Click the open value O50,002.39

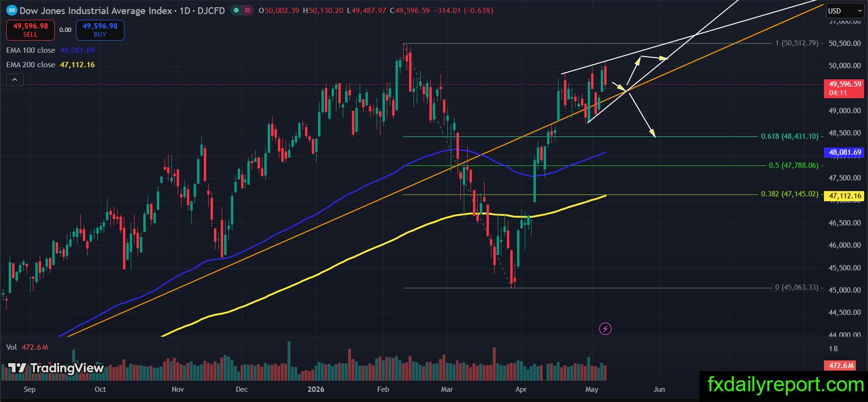[x=279, y=11]
